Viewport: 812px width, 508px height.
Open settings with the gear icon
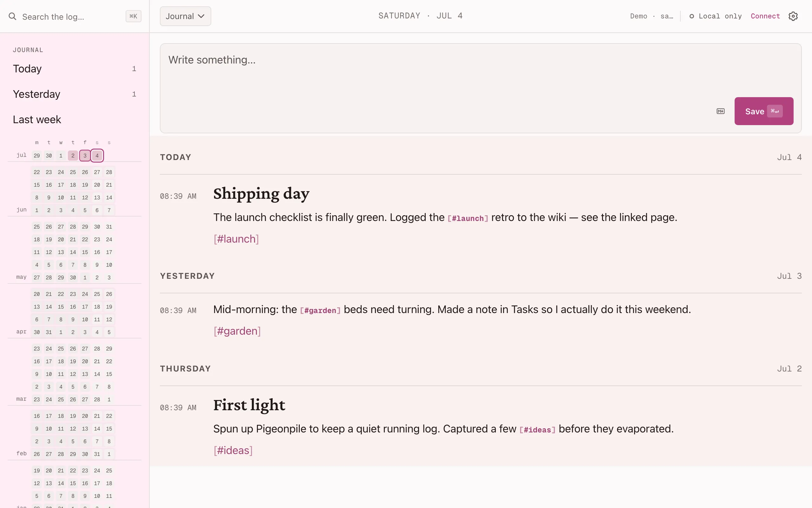pyautogui.click(x=793, y=16)
